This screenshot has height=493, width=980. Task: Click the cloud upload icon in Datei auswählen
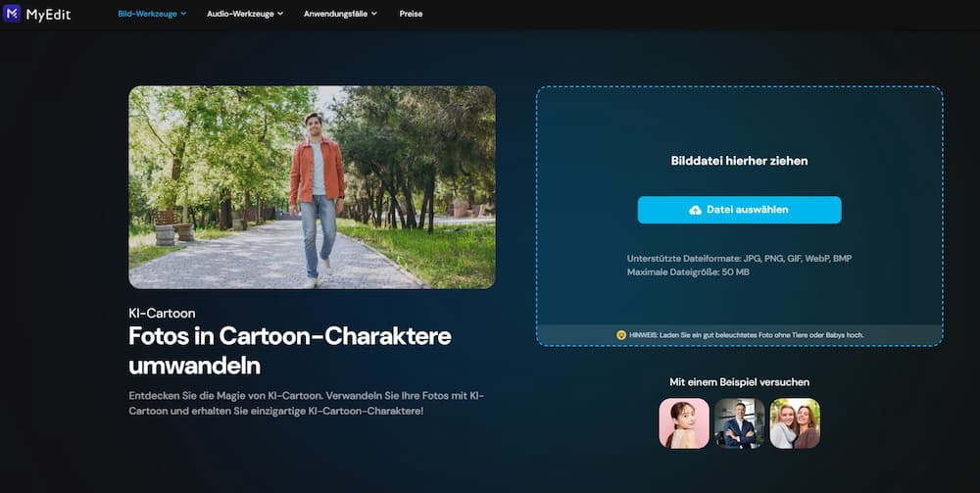[695, 210]
